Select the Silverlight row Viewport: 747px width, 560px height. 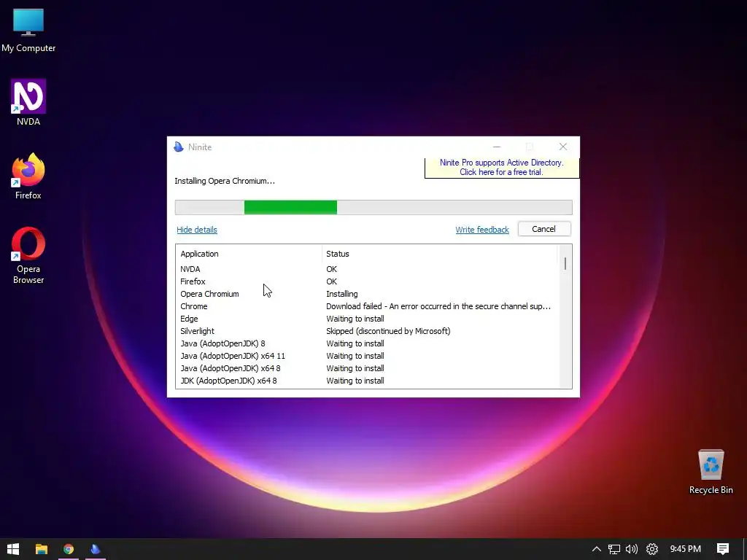[x=367, y=331]
